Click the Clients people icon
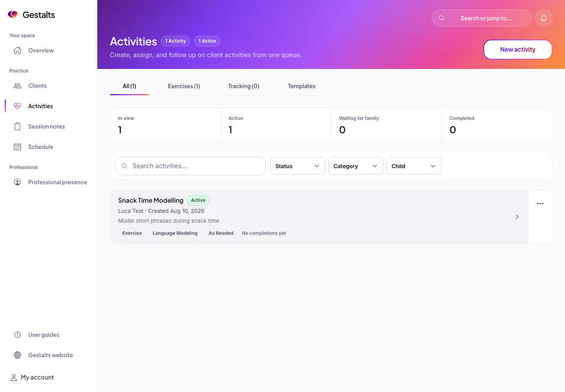Screen dimensions: 565x392 (x=17, y=86)
